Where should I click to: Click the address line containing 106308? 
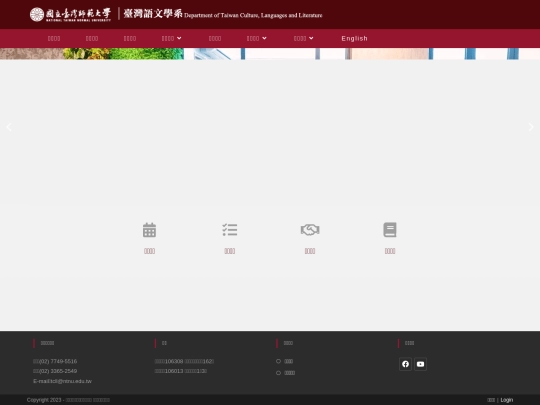point(184,361)
